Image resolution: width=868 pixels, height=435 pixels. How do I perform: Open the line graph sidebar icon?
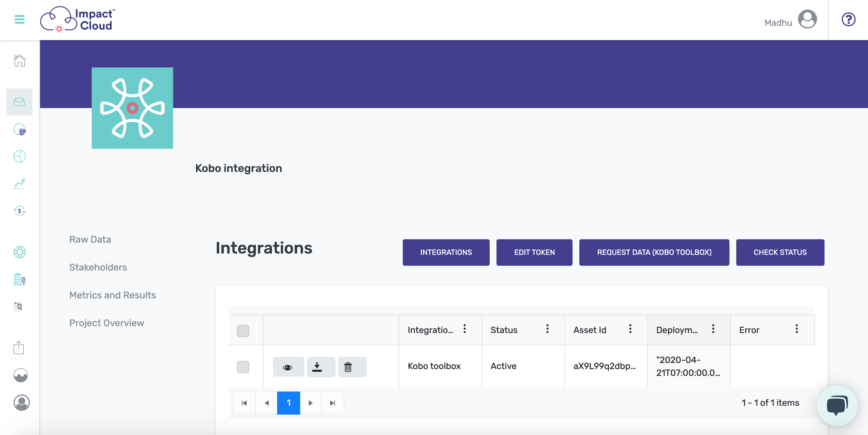(20, 184)
